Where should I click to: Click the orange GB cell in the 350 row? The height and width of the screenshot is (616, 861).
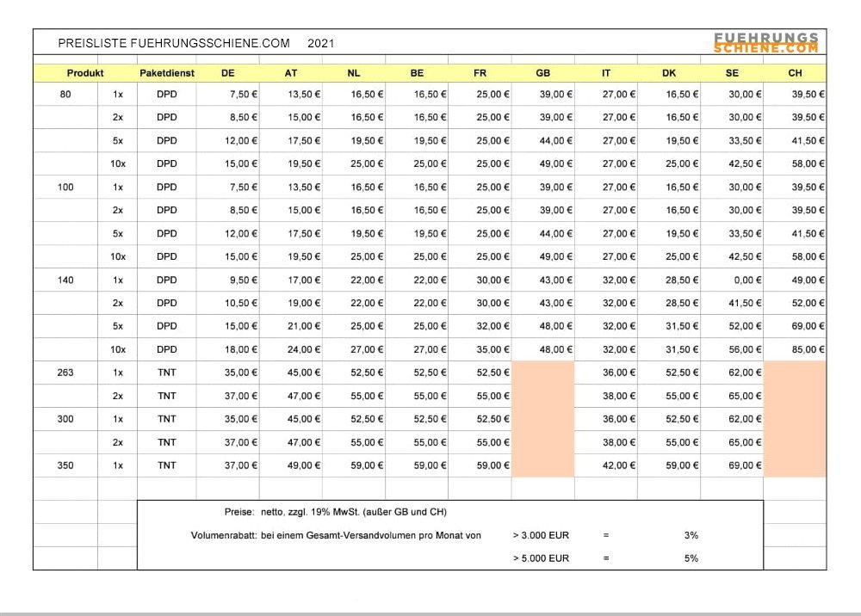click(x=542, y=465)
